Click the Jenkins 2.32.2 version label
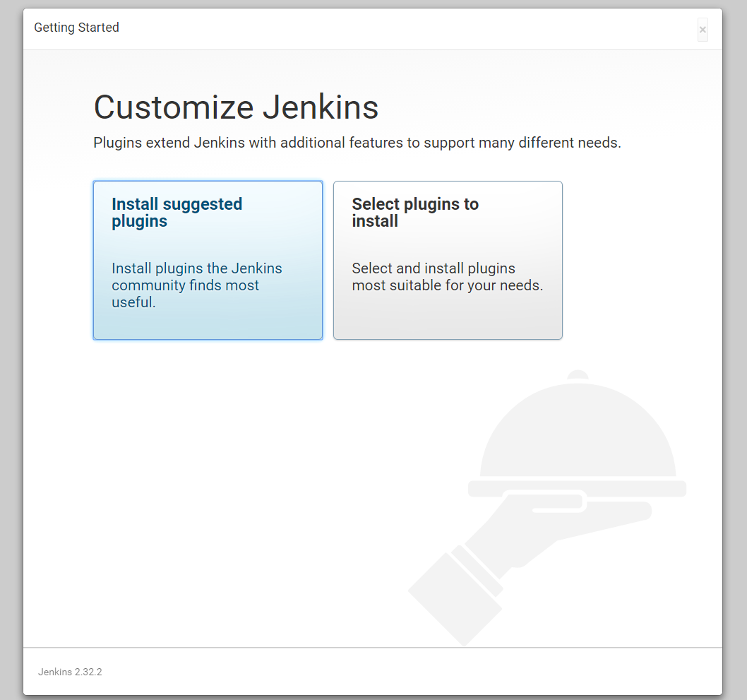 tap(68, 672)
